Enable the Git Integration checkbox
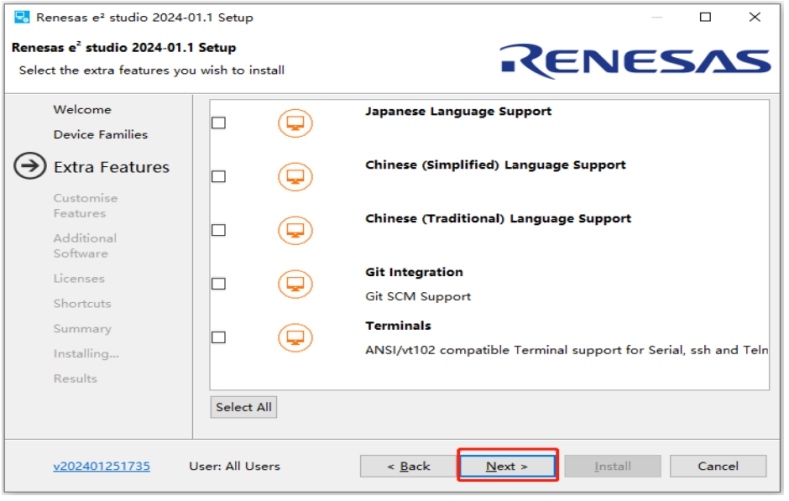 [x=219, y=284]
